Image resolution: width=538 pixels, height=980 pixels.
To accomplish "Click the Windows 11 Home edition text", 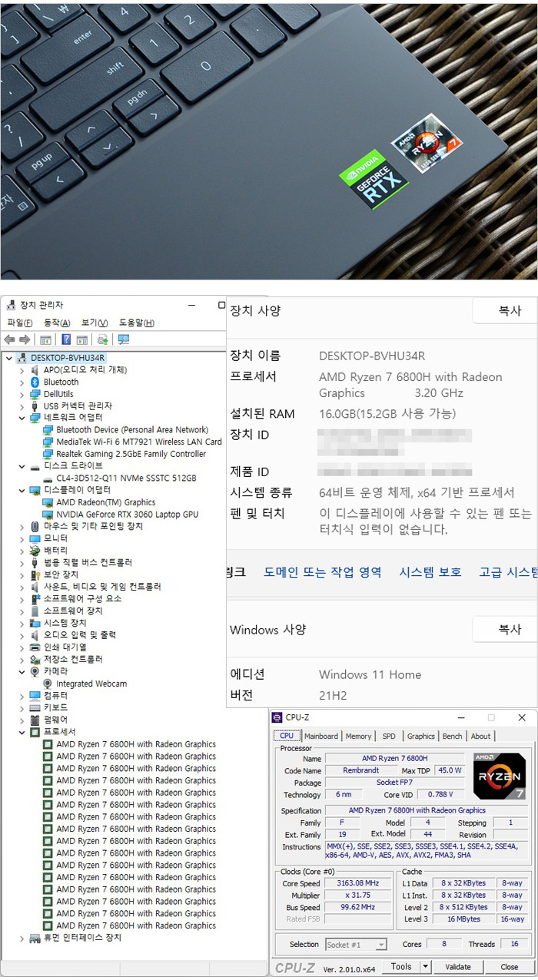I will [x=370, y=674].
